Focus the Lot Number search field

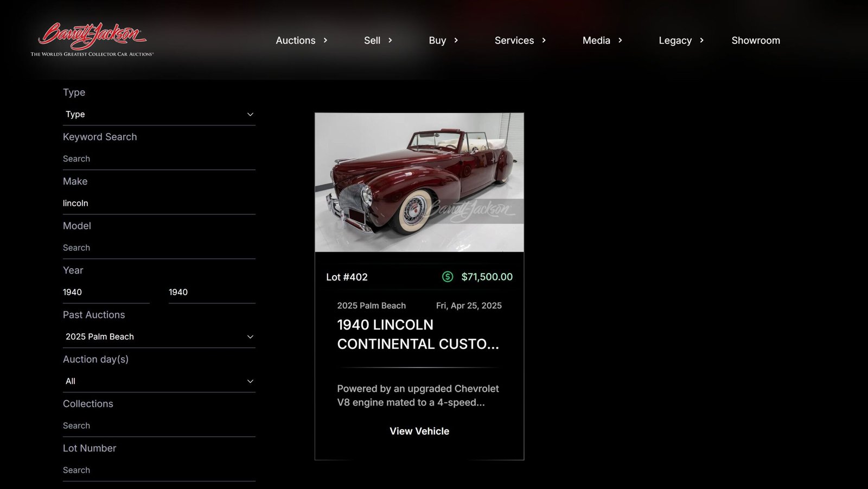[159, 471]
